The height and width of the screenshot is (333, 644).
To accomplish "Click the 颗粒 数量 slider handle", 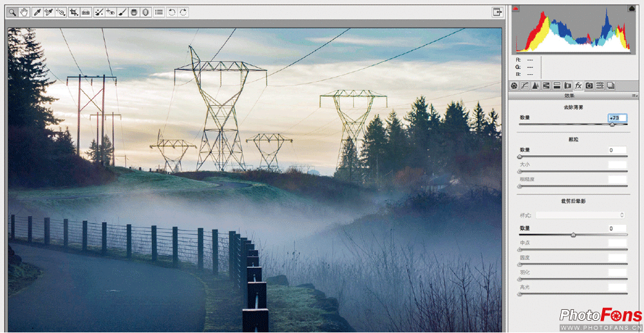I will pyautogui.click(x=520, y=157).
